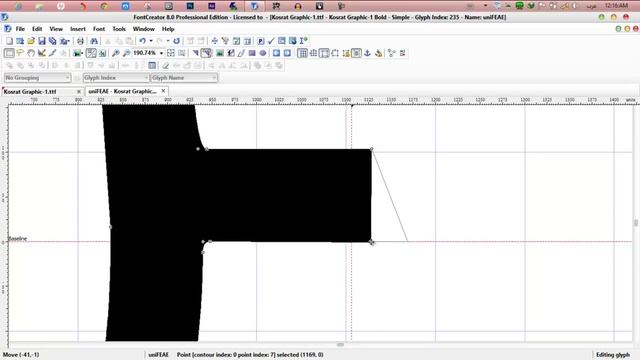The height and width of the screenshot is (360, 640).
Task: Click the eraser icon in third toolbar
Action: pyautogui.click(x=165, y=65)
